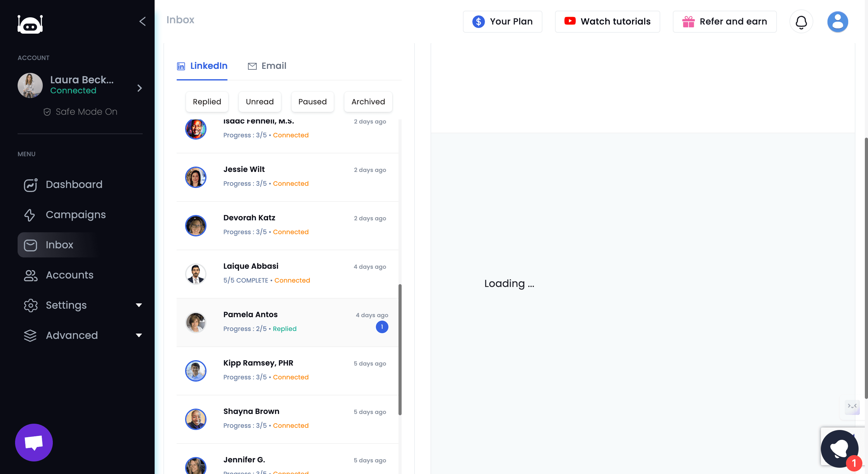Click the page vertical scrollbar
Screen dimensions: 868x474
pos(866,268)
